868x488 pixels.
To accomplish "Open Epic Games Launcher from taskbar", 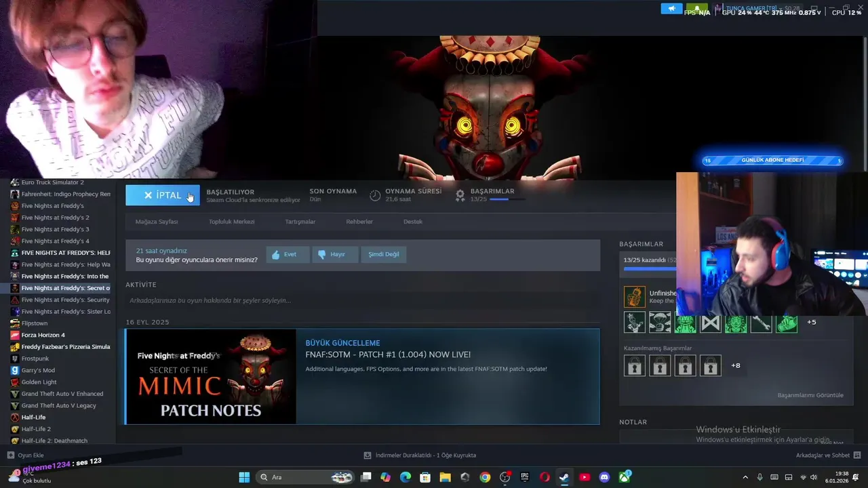I will 525,477.
